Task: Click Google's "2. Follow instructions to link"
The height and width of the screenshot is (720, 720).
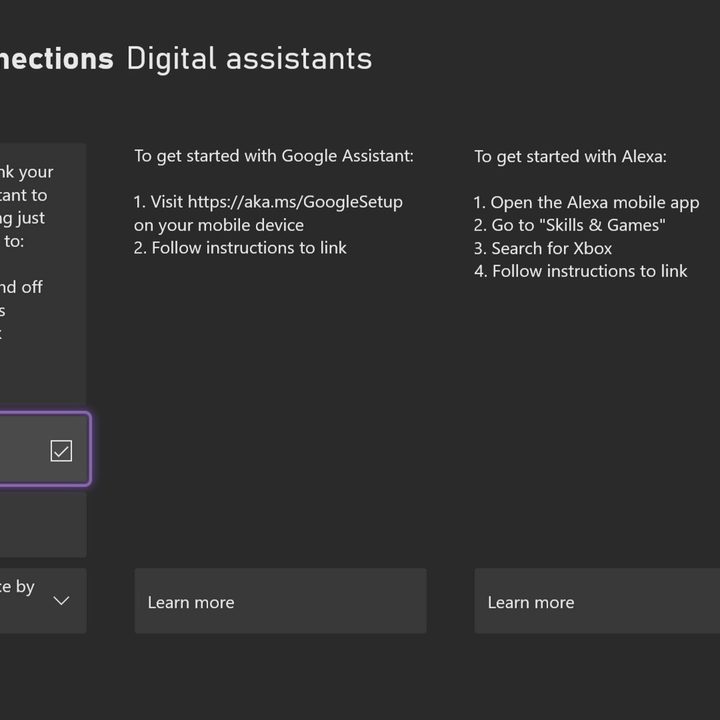Action: (240, 248)
